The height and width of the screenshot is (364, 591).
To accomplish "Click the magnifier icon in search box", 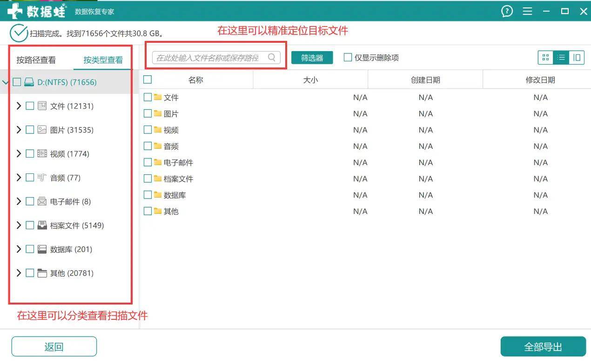I will (271, 57).
